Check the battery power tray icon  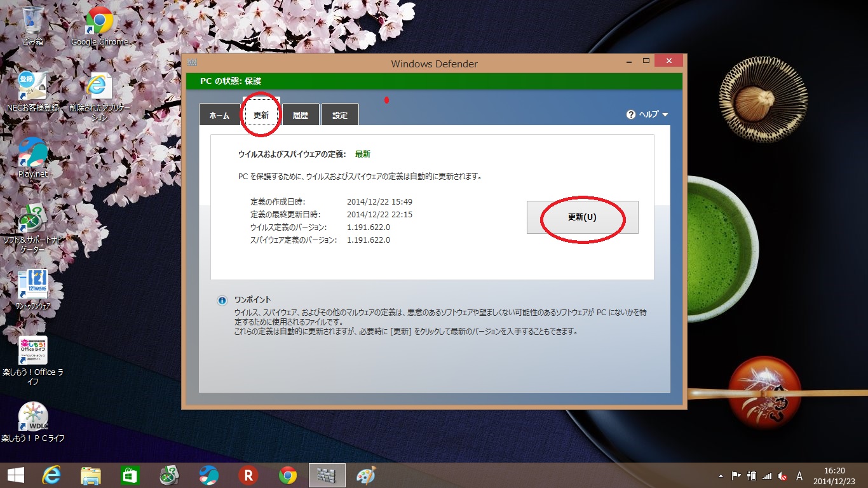click(752, 476)
